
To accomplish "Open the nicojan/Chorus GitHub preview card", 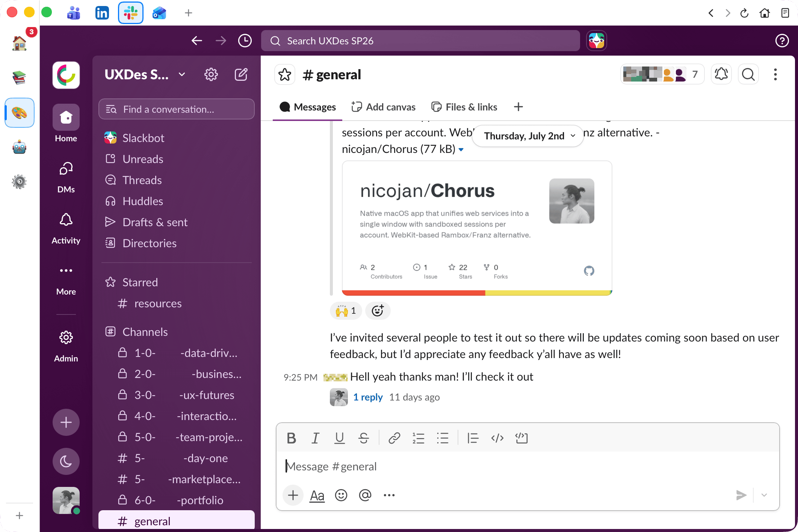I will (477, 228).
